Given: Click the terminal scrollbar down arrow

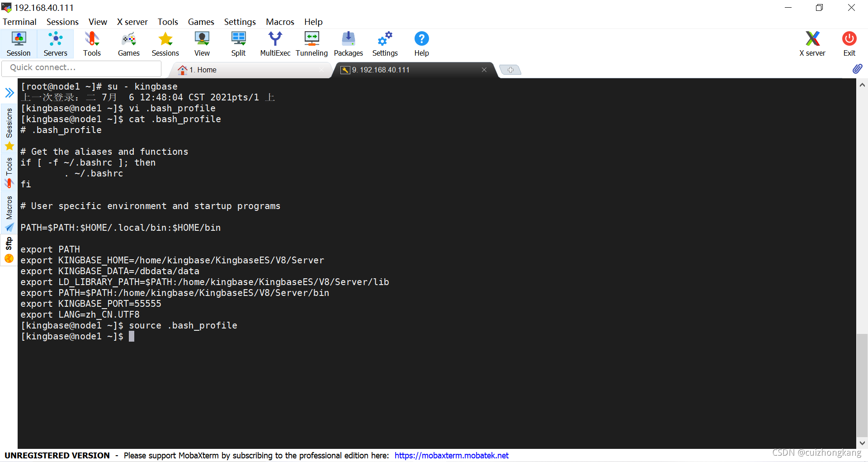Looking at the screenshot, I should click(x=862, y=443).
